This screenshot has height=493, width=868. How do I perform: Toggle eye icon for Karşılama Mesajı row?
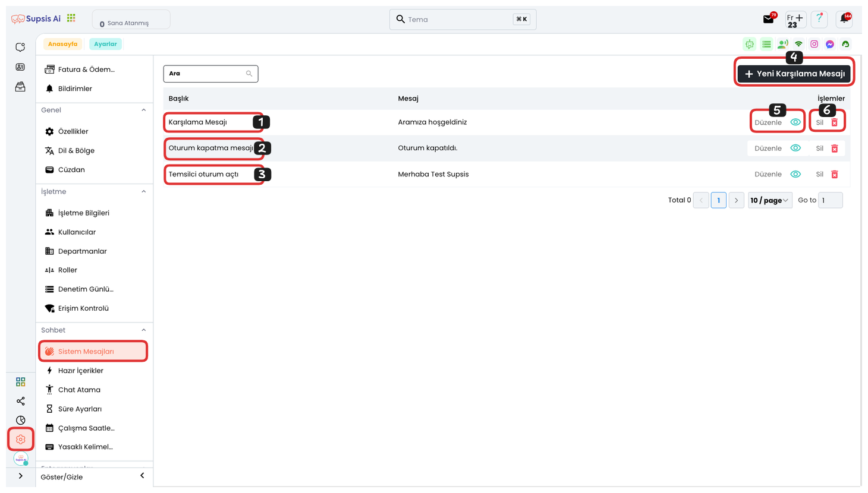pyautogui.click(x=795, y=122)
